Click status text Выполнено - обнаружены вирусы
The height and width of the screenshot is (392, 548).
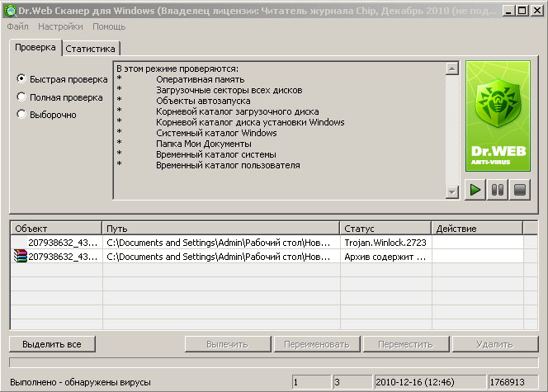tap(80, 382)
